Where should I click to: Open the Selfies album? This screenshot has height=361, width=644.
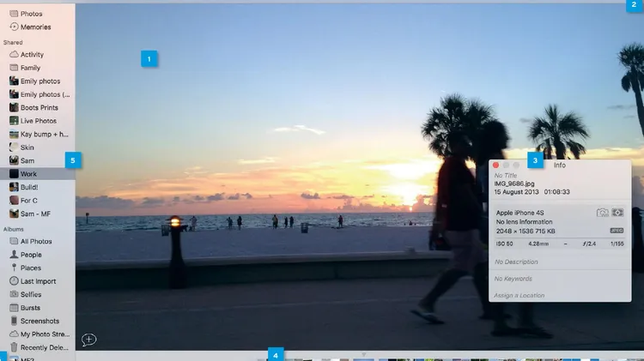tap(31, 294)
